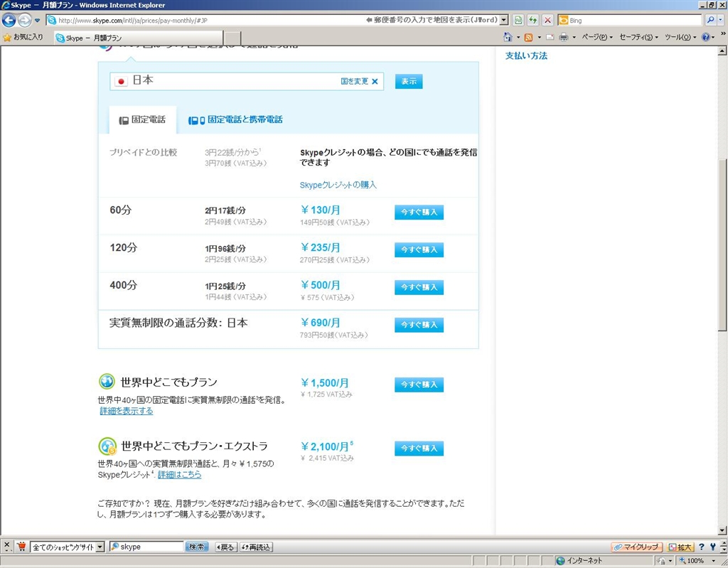Click the 支払い方法 sidebar link

pyautogui.click(x=526, y=55)
